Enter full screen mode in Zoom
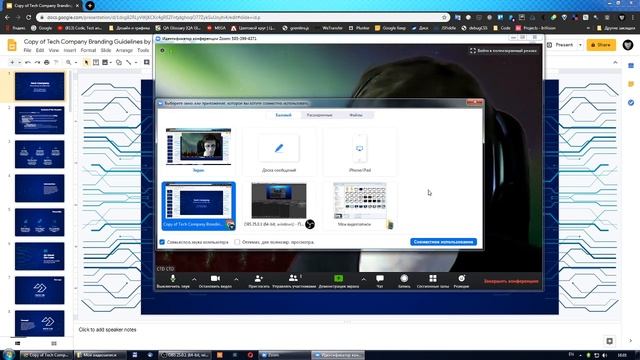Image resolution: width=640 pixels, height=360 pixels. pyautogui.click(x=503, y=51)
